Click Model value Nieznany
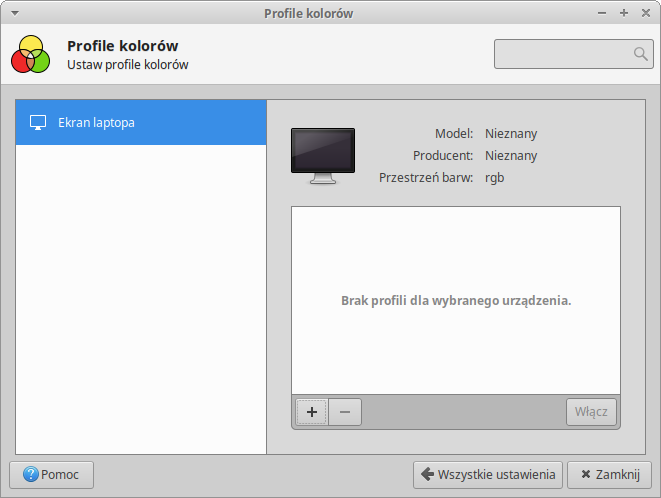 [511, 134]
